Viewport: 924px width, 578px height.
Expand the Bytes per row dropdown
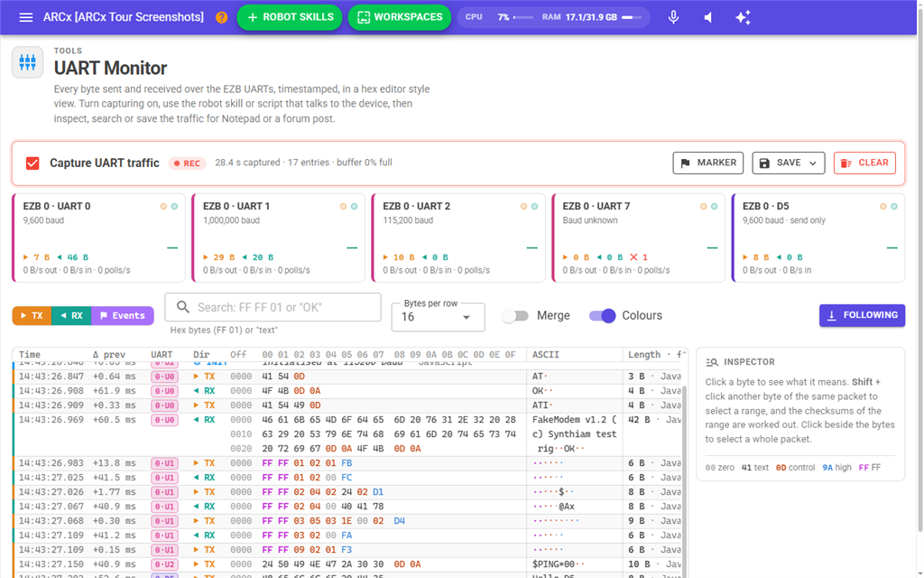(x=438, y=317)
